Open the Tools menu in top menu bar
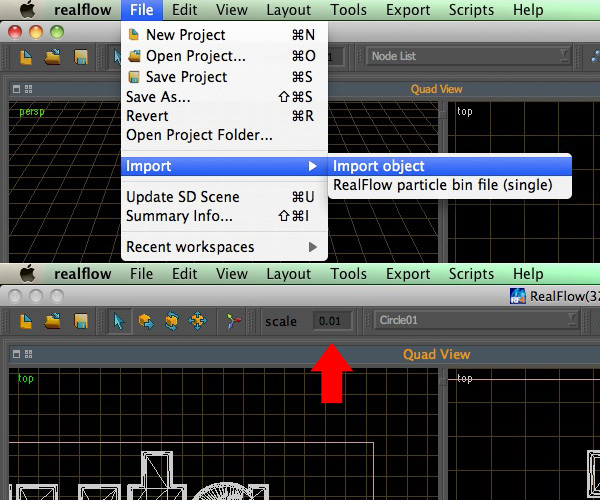The width and height of the screenshot is (600, 500). pos(348,10)
